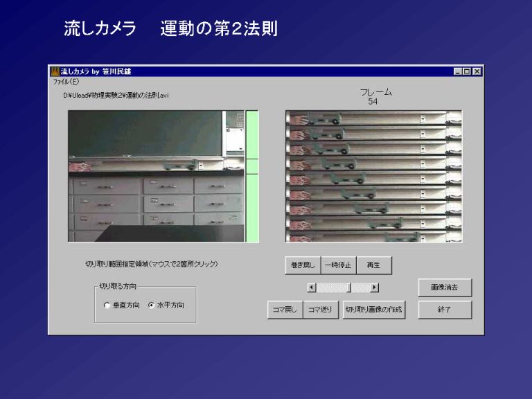Viewport: 532px width, 399px height.
Task: Click the scrollbar's left arrow
Action: click(x=312, y=287)
